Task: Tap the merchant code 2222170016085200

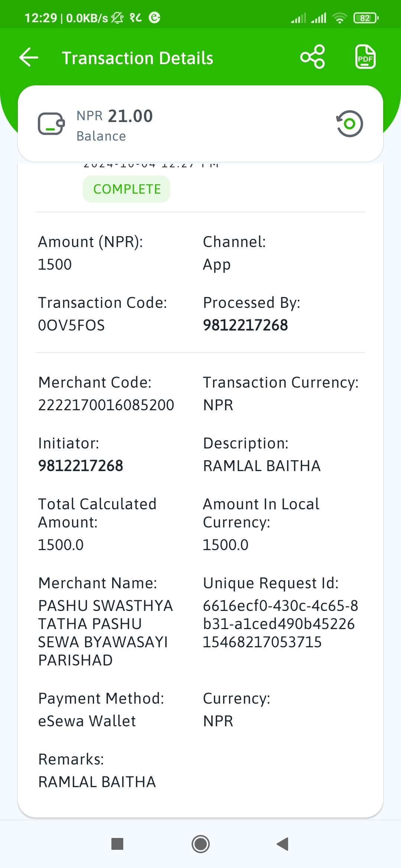Action: click(x=106, y=405)
